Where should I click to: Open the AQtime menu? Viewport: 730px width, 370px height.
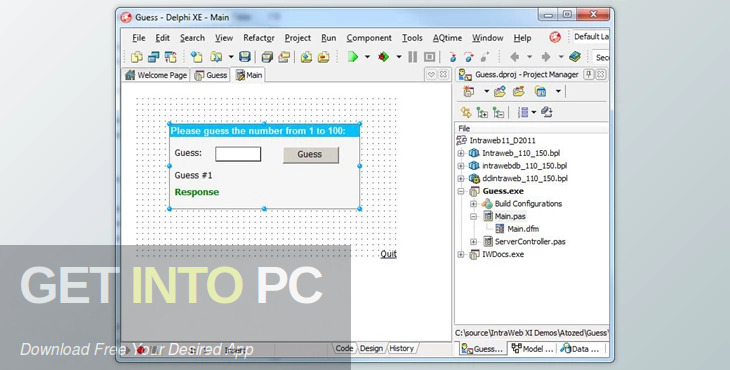tap(447, 38)
